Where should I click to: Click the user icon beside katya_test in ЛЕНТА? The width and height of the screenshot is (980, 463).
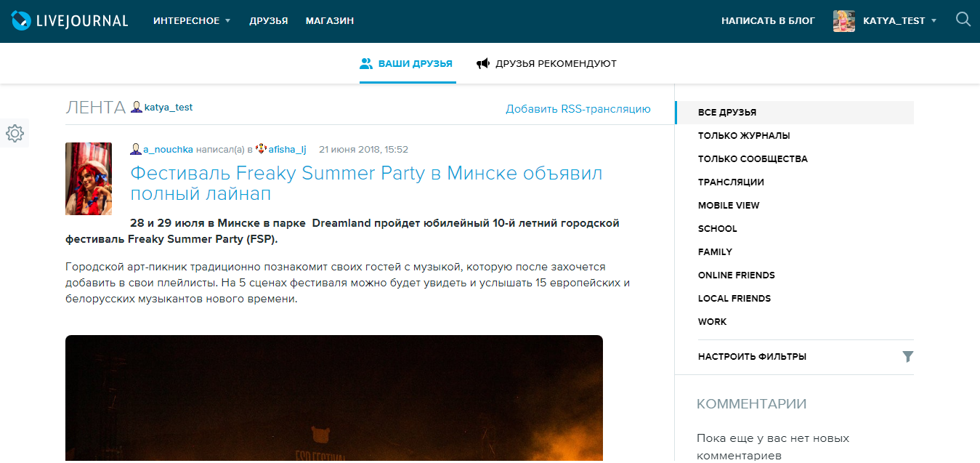[136, 108]
